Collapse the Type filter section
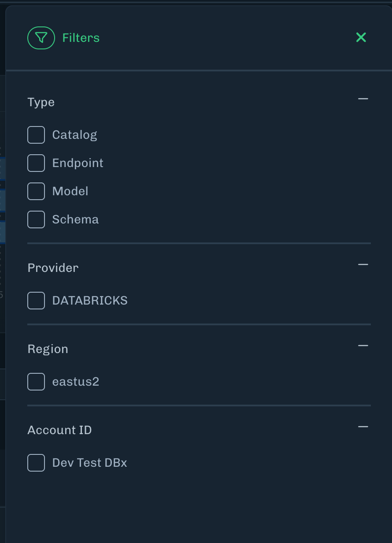This screenshot has width=392, height=543. tap(363, 99)
